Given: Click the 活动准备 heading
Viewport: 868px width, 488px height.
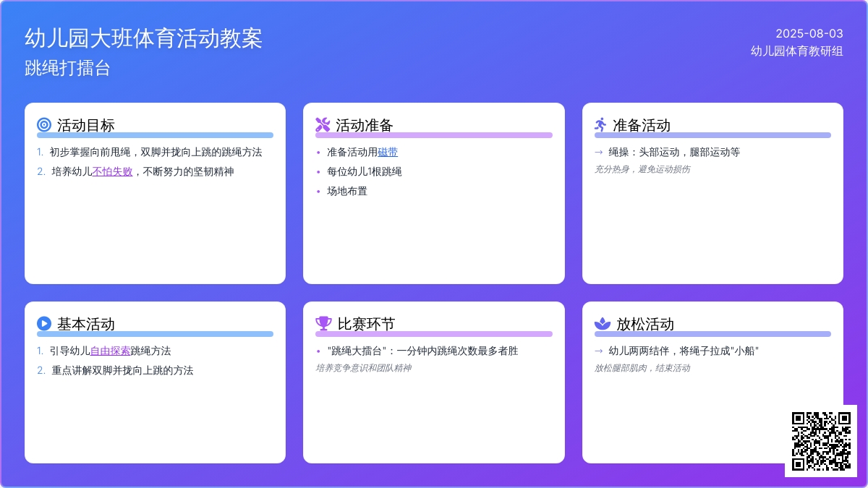Looking at the screenshot, I should pos(365,125).
